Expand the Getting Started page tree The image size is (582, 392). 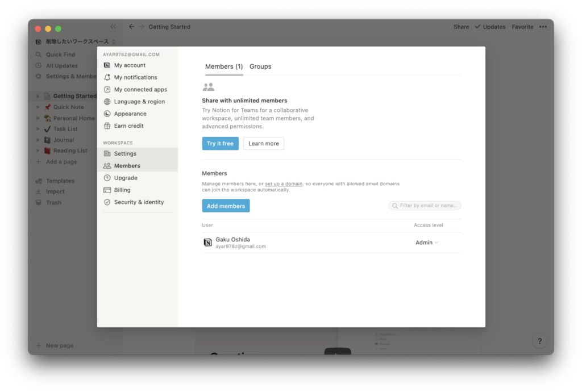[38, 96]
